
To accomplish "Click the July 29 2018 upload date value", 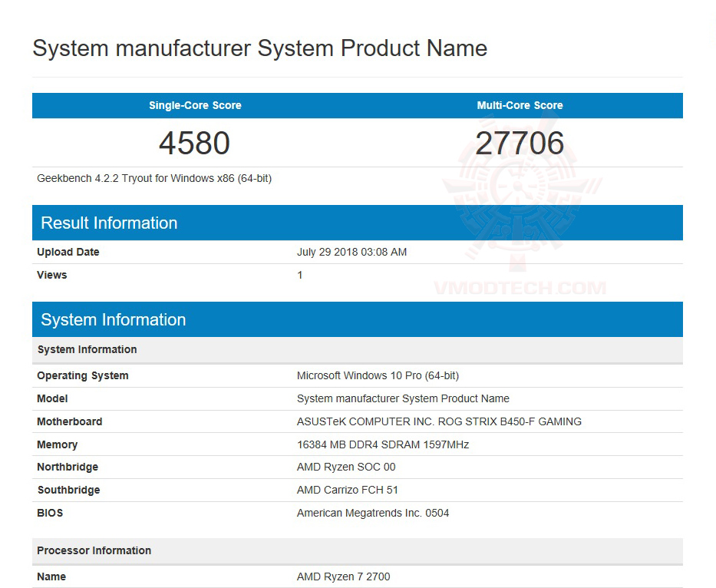I will tap(351, 252).
